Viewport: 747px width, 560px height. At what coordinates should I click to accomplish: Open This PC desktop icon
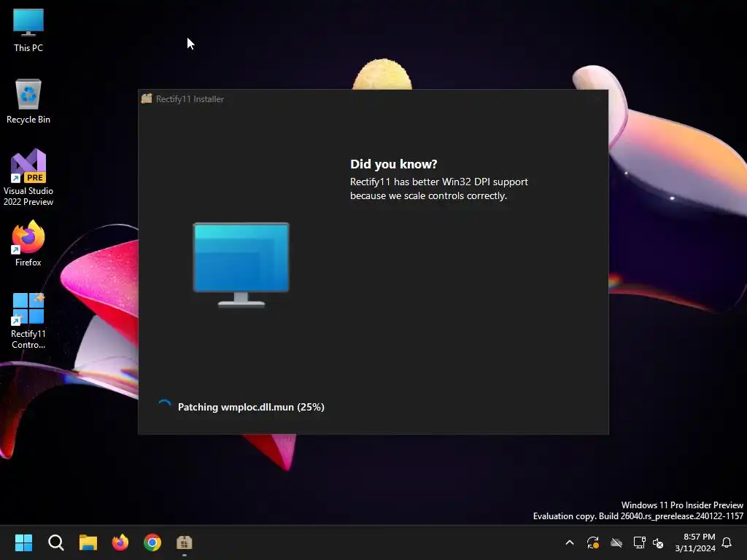(x=28, y=30)
